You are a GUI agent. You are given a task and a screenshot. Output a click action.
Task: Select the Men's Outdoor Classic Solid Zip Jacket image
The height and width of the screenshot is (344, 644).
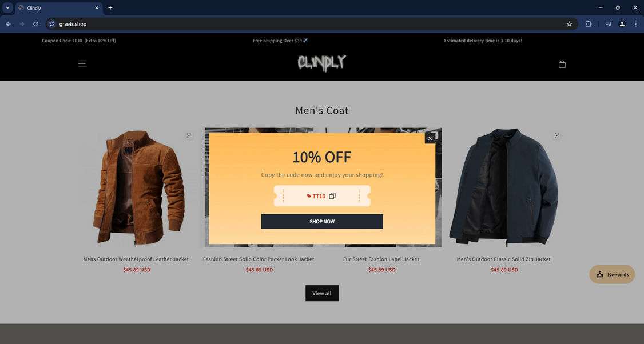click(503, 187)
